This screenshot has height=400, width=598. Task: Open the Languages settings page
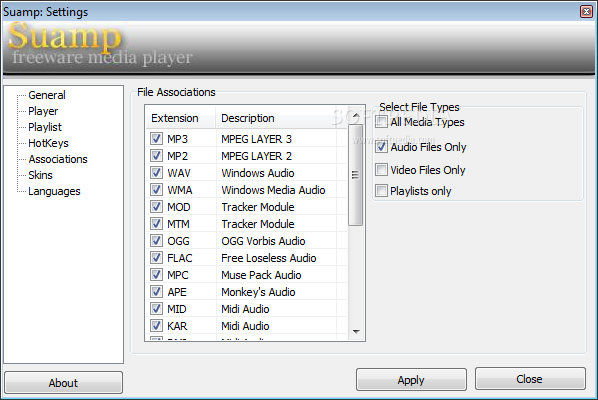54,191
